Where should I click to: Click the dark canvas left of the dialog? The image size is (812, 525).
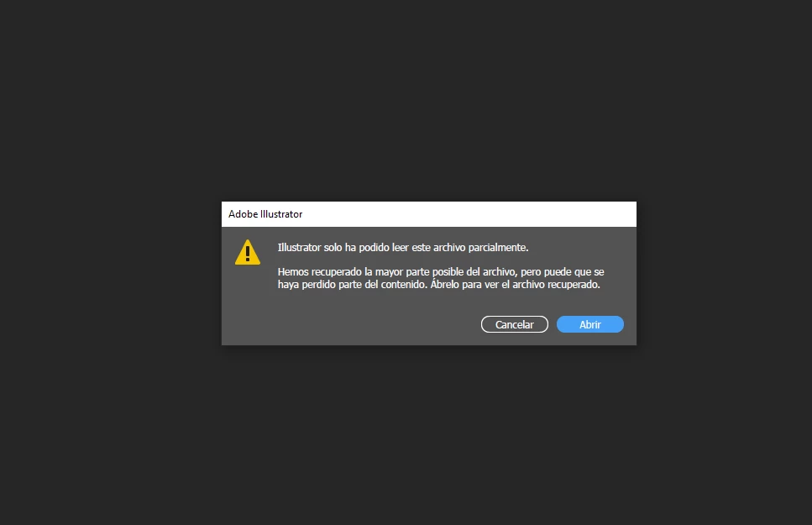click(x=110, y=273)
